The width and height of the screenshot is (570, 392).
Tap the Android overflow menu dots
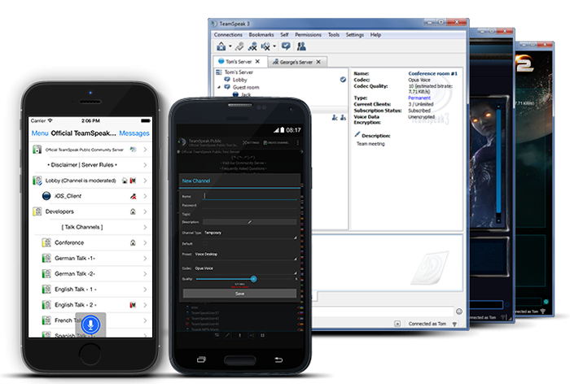pyautogui.click(x=298, y=142)
